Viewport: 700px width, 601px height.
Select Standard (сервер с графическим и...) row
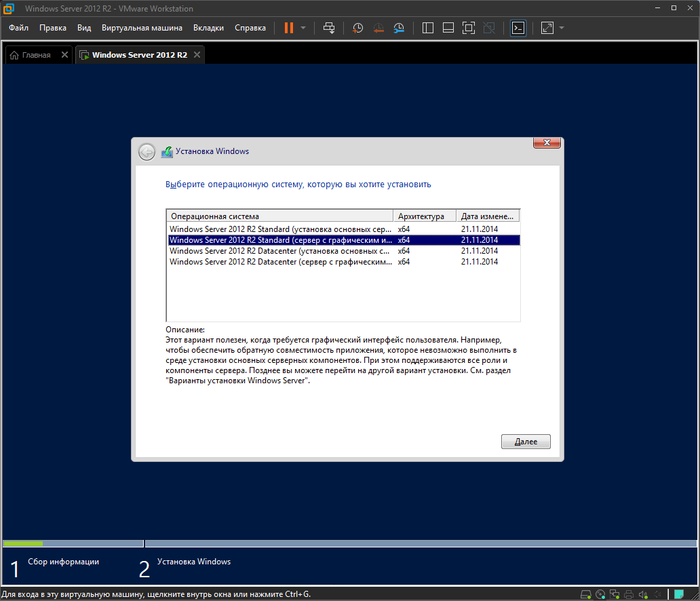click(344, 240)
